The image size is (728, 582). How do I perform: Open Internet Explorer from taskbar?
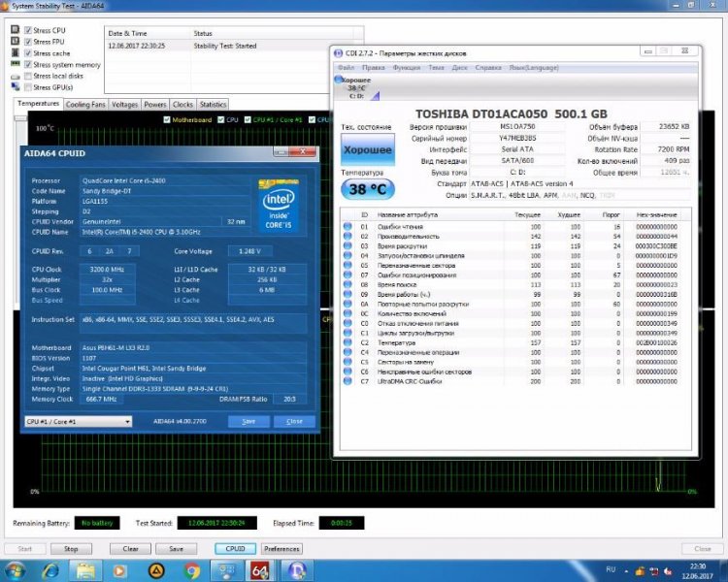[x=50, y=571]
